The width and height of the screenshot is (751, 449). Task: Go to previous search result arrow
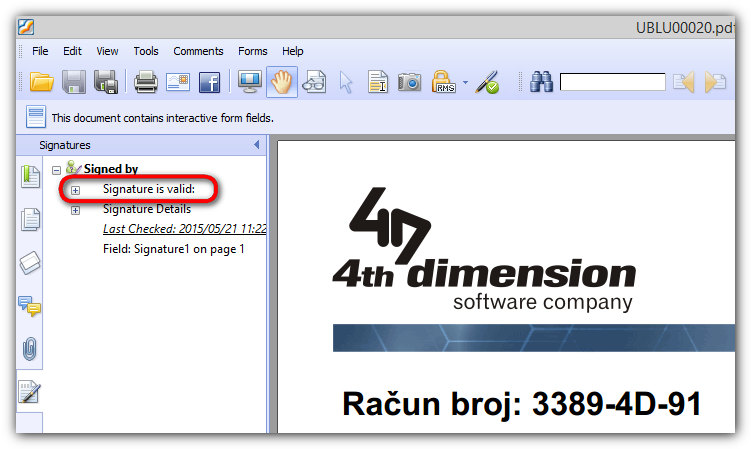click(x=683, y=82)
